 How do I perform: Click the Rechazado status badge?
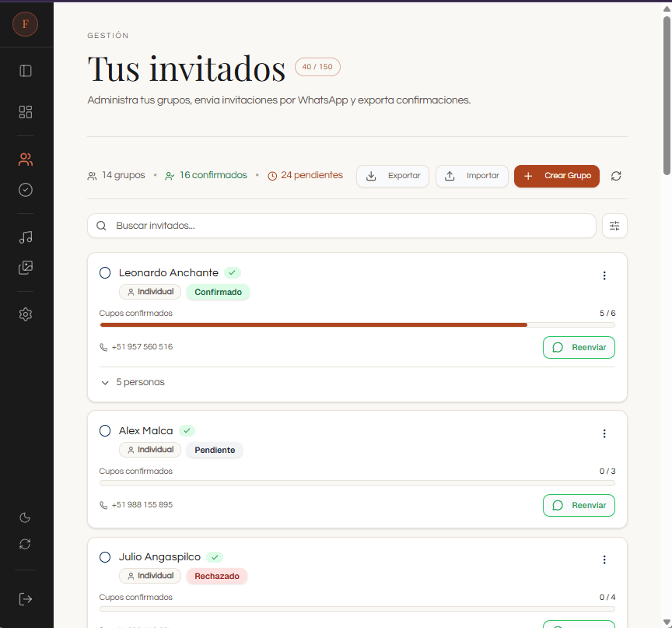pos(217,576)
